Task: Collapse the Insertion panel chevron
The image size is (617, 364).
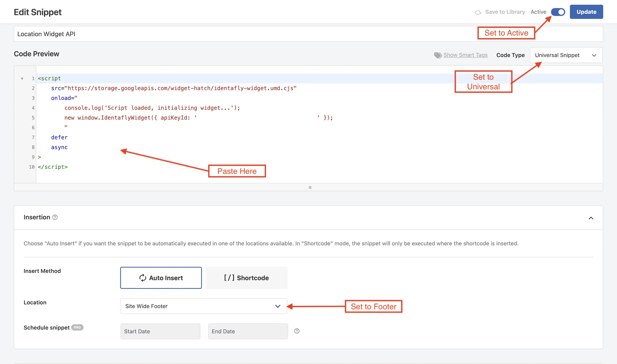Action: (x=591, y=218)
